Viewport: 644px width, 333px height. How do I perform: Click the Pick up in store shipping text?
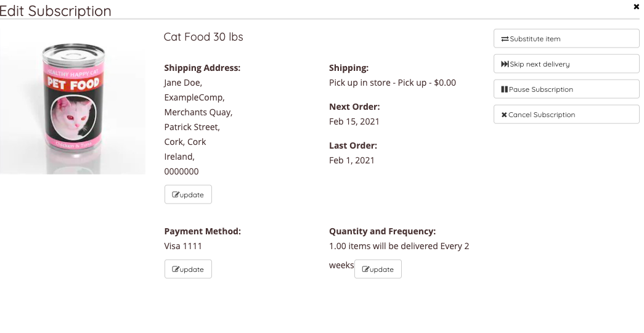pyautogui.click(x=393, y=83)
